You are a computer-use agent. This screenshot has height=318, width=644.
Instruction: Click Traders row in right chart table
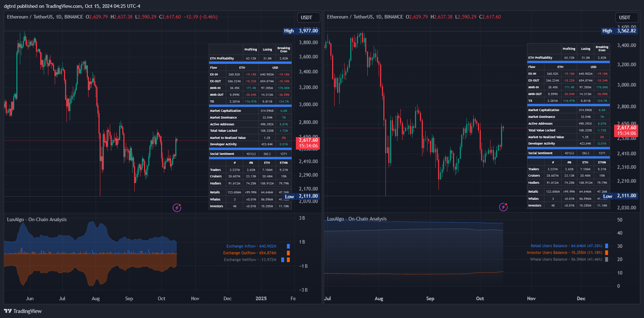click(569, 169)
